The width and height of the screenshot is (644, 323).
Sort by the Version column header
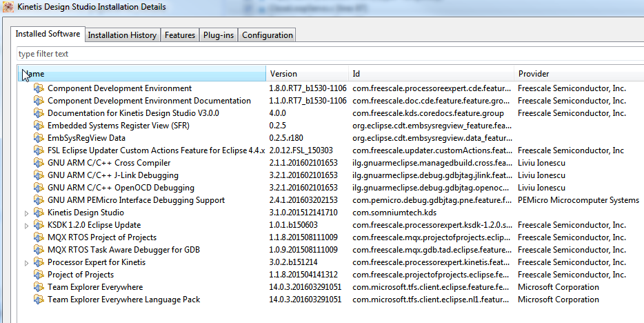[308, 74]
